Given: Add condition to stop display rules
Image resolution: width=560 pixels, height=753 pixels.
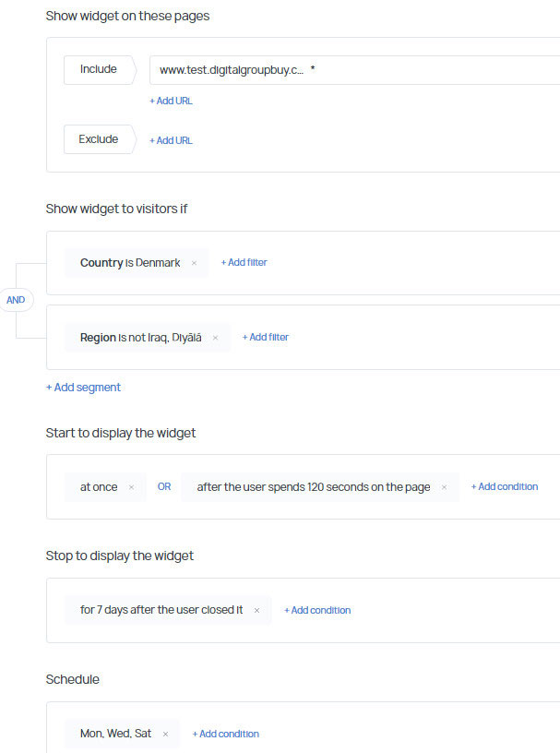Looking at the screenshot, I should 317,611.
